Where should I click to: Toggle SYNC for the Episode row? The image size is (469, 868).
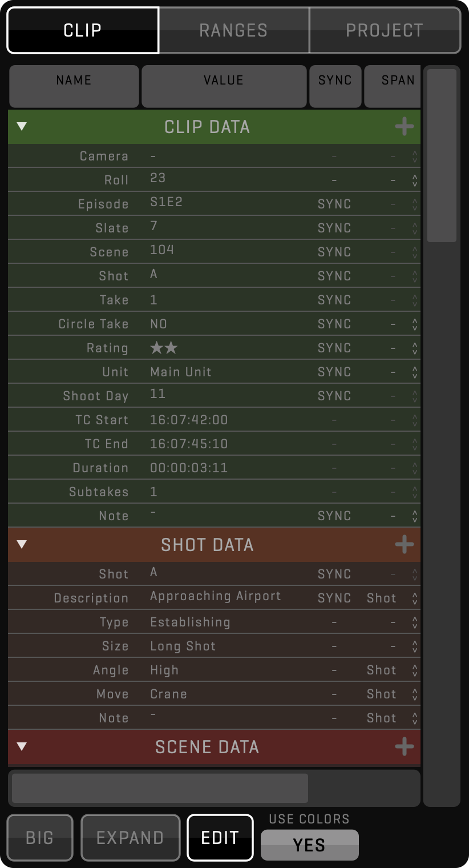pyautogui.click(x=334, y=204)
